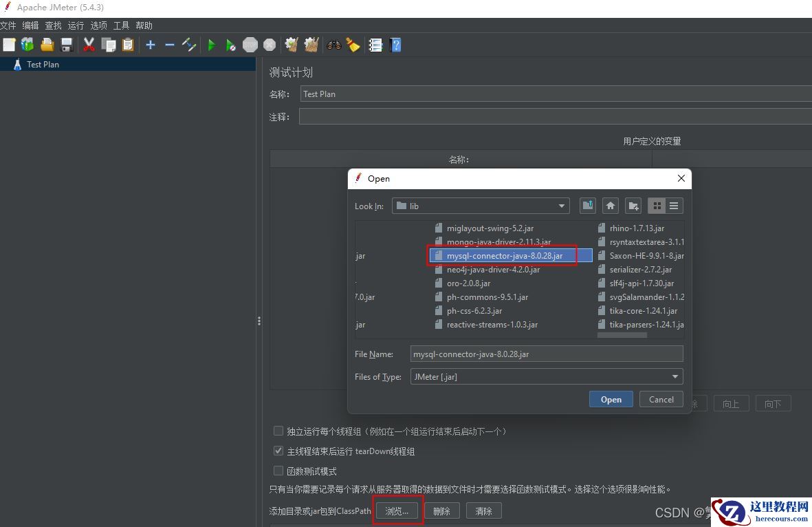Start the test with the green play icon
The width and height of the screenshot is (812, 527).
(x=211, y=45)
